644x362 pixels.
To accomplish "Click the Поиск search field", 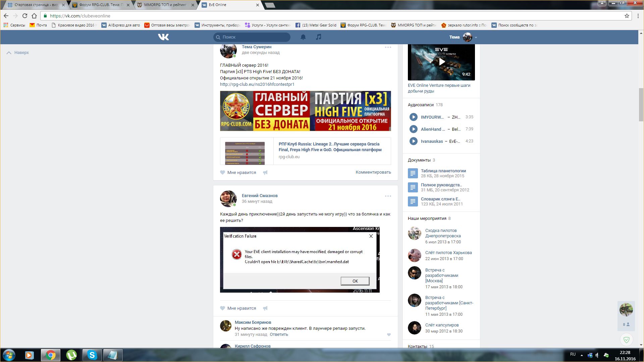I will pyautogui.click(x=252, y=37).
